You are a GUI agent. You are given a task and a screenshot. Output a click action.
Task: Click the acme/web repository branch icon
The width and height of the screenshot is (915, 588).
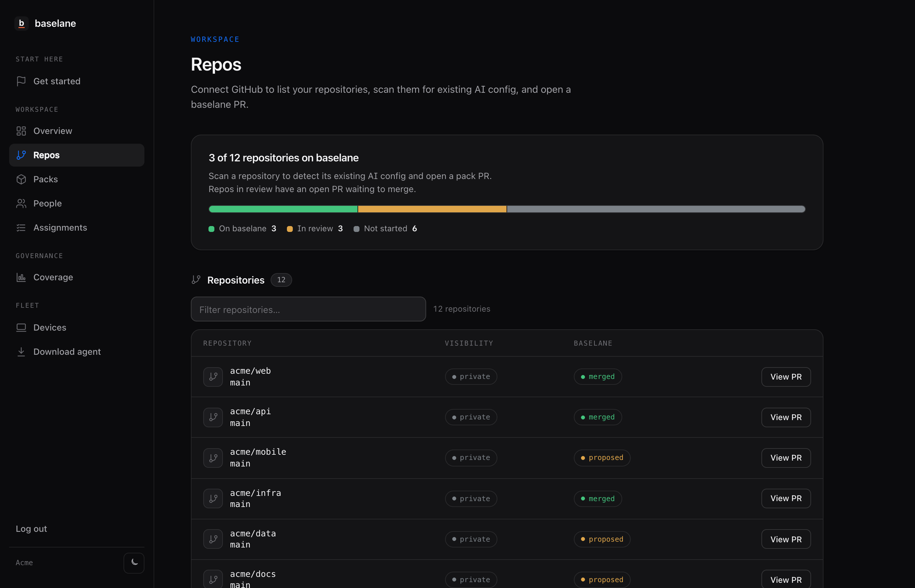(213, 377)
